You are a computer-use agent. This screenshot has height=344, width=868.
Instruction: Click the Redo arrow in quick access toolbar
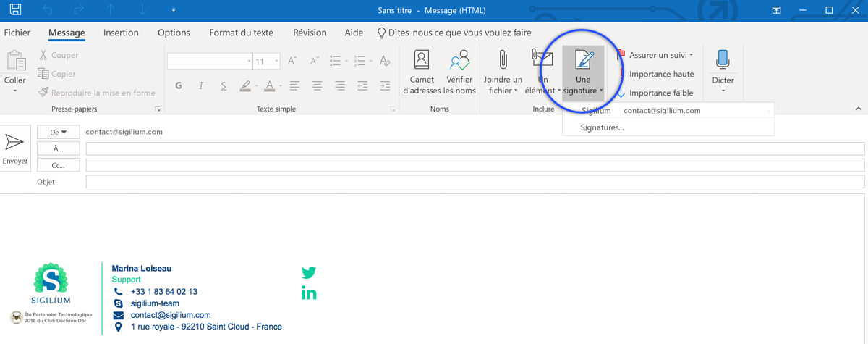point(80,10)
